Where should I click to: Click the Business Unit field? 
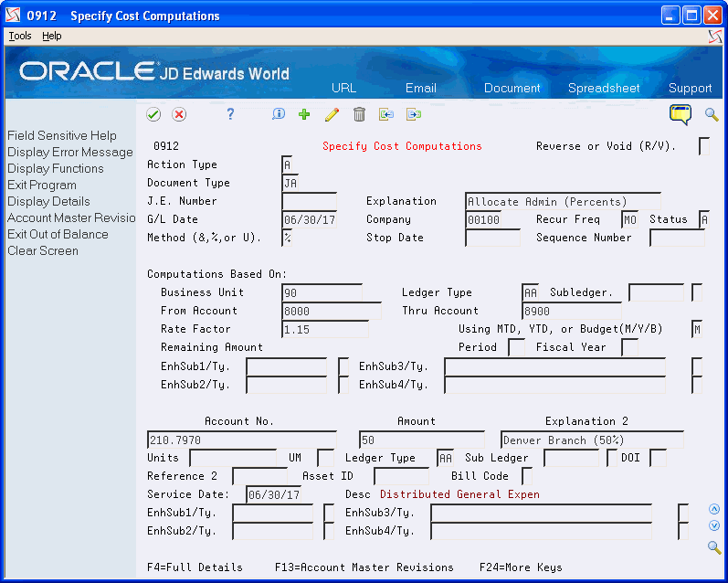pyautogui.click(x=322, y=292)
